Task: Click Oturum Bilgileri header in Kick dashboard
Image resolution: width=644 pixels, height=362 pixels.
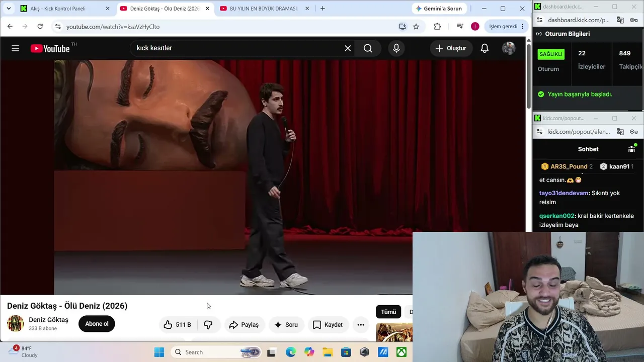Action: click(567, 34)
